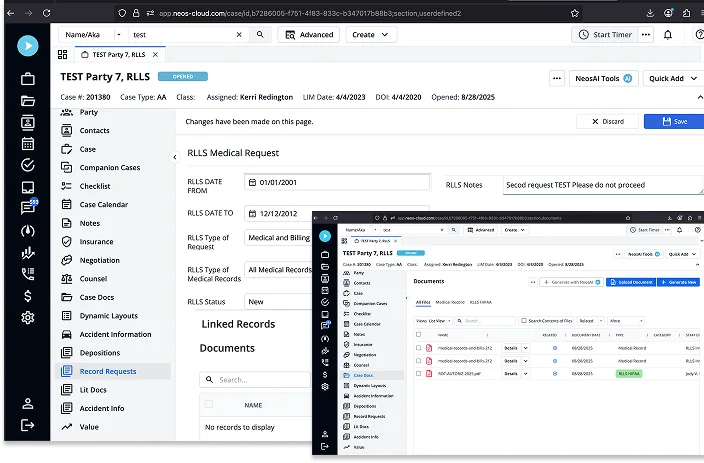Open Case Docs in the main window sidebar
The image size is (704, 463).
[113, 297]
